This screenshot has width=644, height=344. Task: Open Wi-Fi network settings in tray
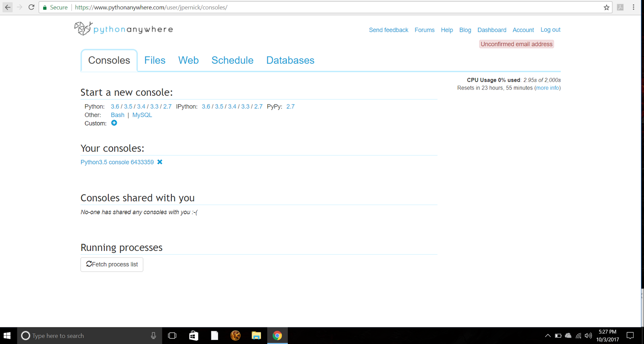(x=578, y=336)
